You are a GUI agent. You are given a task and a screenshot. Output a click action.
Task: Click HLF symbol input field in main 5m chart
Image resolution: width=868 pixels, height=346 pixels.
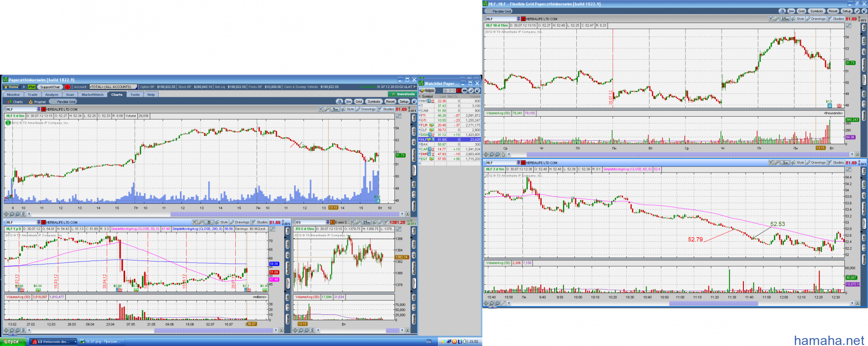coord(21,109)
